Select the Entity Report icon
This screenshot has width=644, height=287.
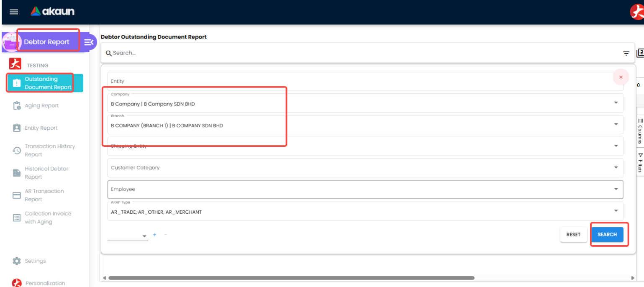[16, 128]
